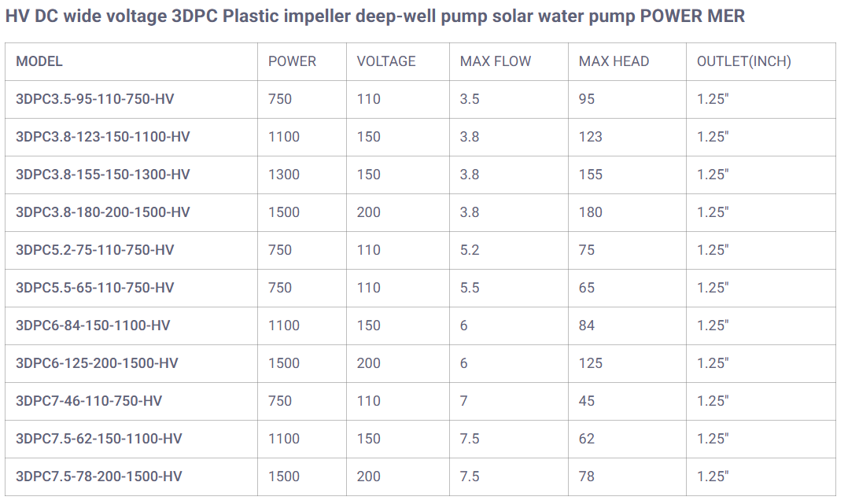The width and height of the screenshot is (848, 504).
Task: Select model 3DPC7-46-110-750-HV
Action: [89, 401]
